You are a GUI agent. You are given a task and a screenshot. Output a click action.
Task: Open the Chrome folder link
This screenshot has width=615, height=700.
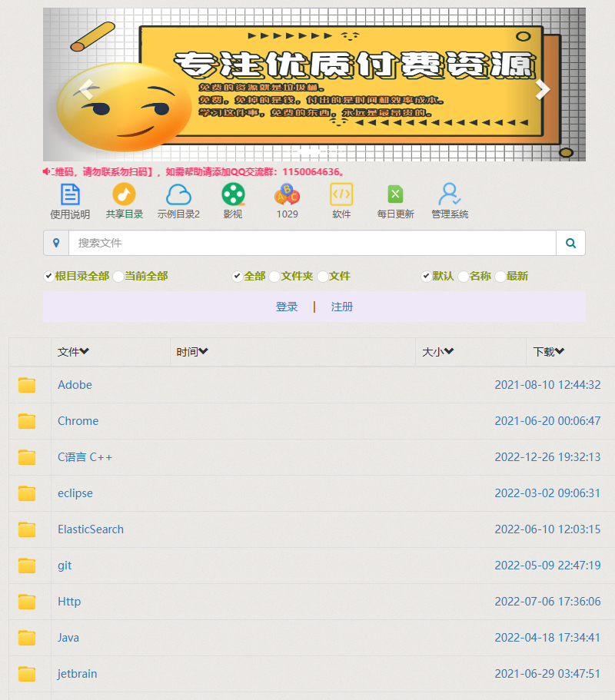[78, 421]
